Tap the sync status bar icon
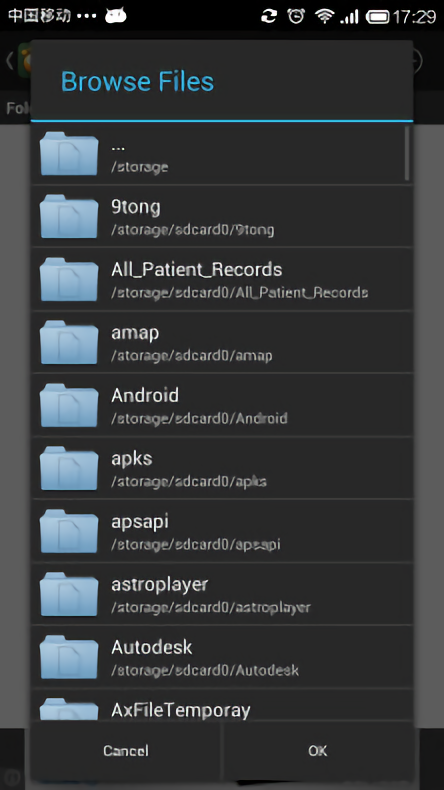This screenshot has height=790, width=444. point(269,17)
